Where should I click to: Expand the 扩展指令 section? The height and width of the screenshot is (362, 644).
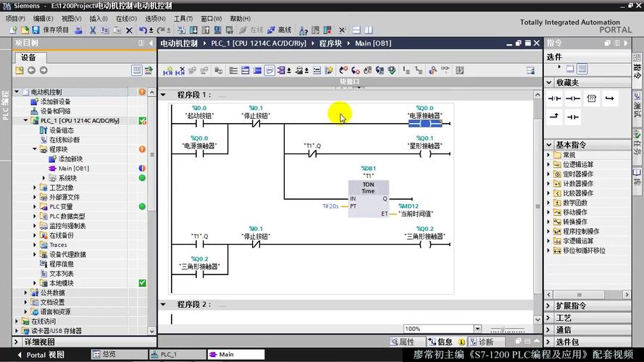[549, 306]
